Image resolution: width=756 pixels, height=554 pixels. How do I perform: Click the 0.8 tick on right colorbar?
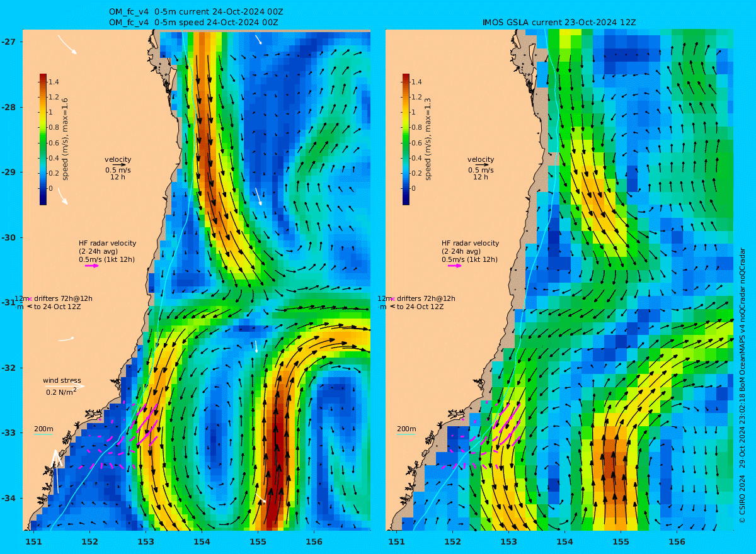tap(417, 128)
